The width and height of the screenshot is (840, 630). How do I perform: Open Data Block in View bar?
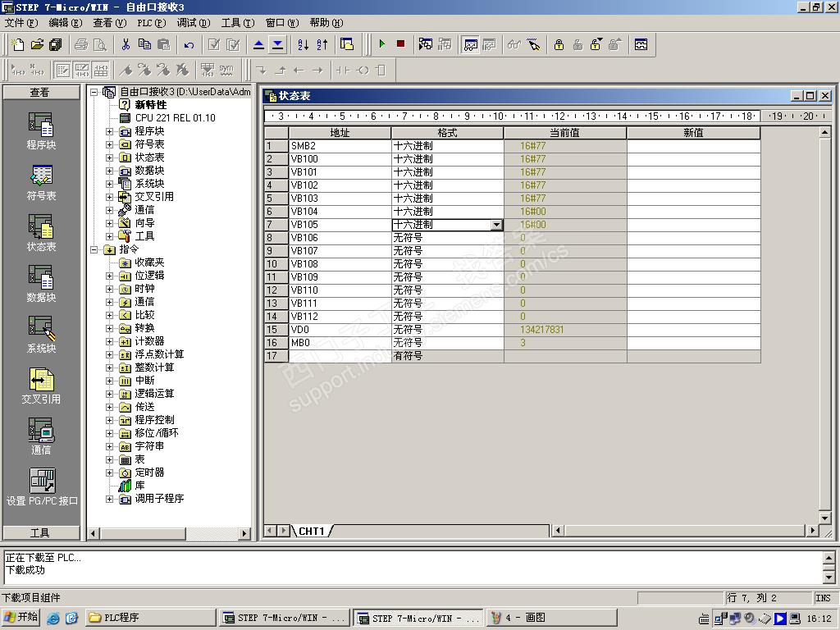pos(41,285)
